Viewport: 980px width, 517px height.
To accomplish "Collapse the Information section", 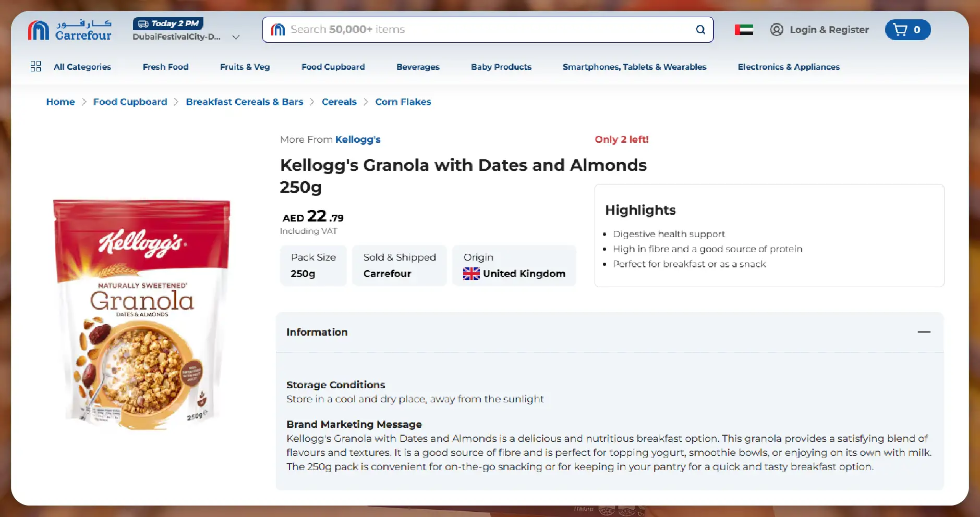I will (924, 332).
